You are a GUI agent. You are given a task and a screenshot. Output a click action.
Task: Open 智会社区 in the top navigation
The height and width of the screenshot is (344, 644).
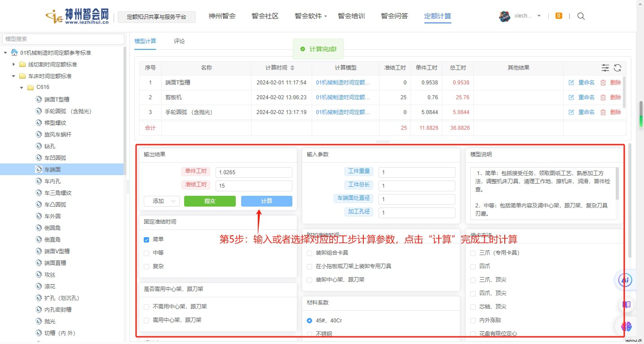click(x=265, y=16)
